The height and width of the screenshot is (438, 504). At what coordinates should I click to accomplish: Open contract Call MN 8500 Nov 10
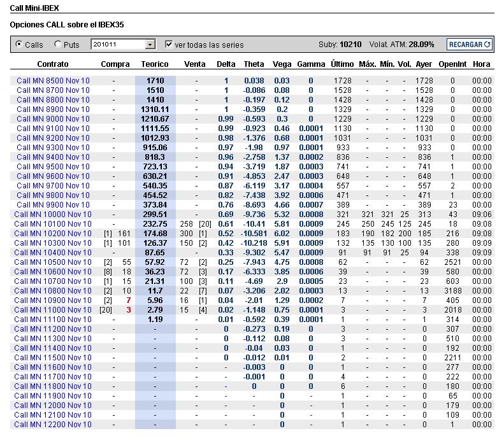tap(53, 81)
